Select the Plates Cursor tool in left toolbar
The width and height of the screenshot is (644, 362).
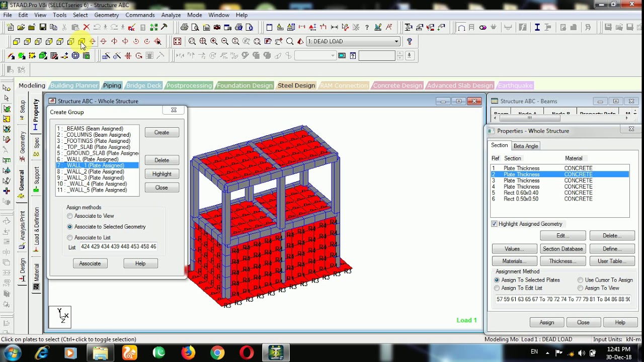(x=7, y=109)
